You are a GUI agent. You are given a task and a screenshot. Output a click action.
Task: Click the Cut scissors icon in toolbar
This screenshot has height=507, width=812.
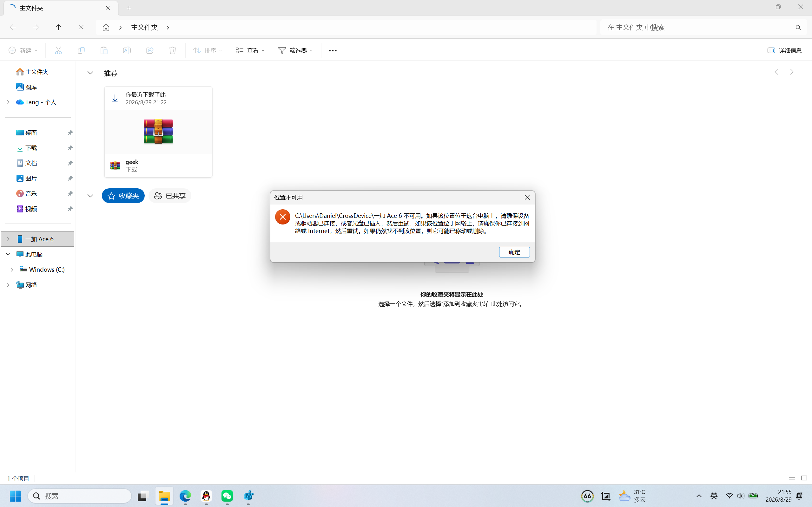tap(58, 50)
